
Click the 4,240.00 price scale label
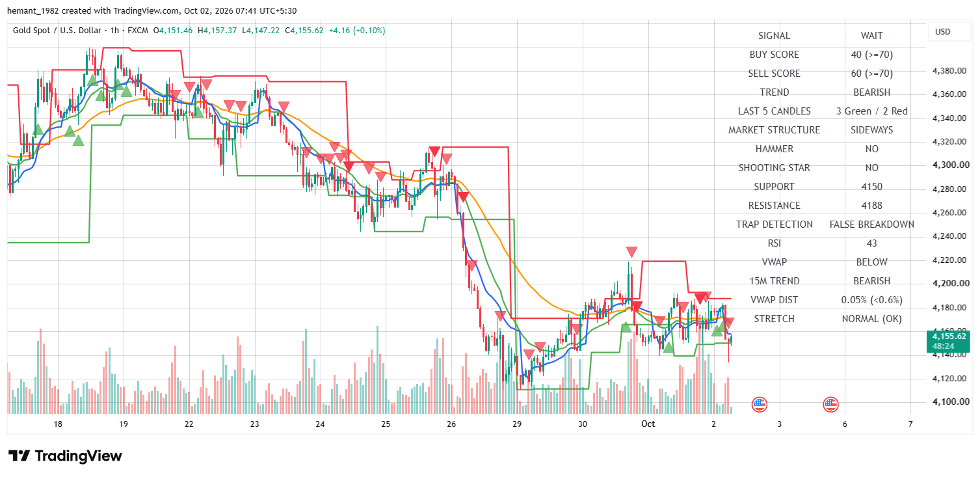[951, 236]
